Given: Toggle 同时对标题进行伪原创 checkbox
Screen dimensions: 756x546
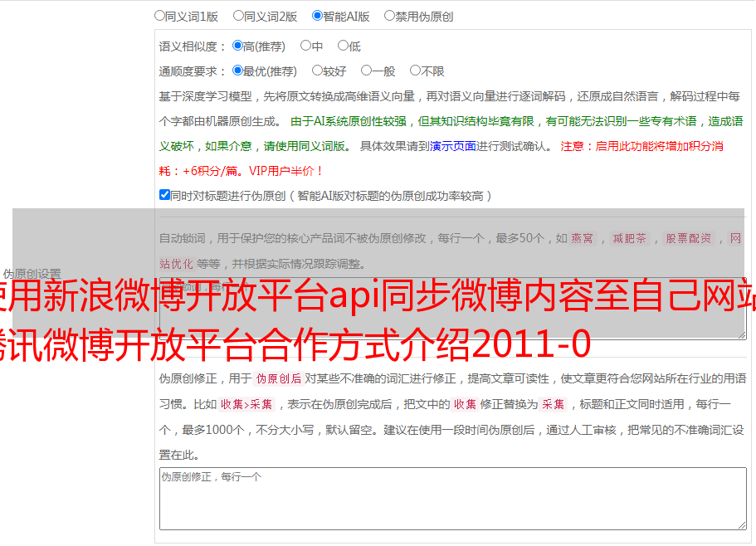Looking at the screenshot, I should (x=164, y=195).
